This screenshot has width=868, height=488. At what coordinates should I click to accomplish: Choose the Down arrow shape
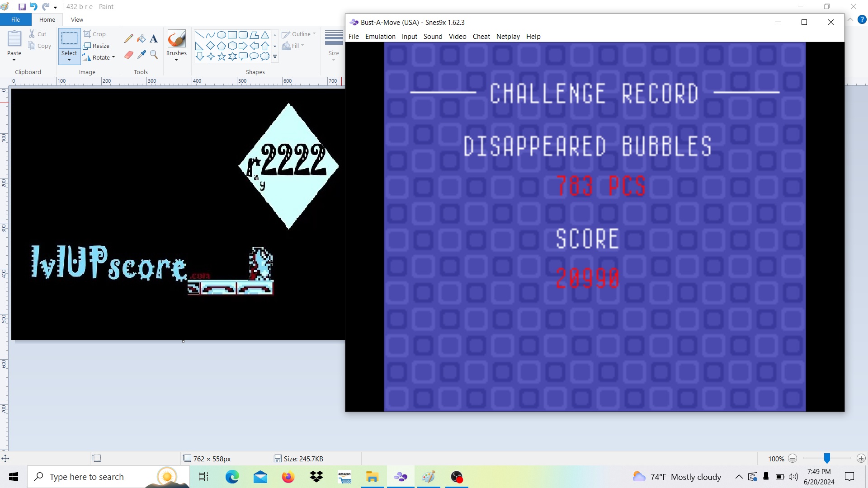click(199, 56)
